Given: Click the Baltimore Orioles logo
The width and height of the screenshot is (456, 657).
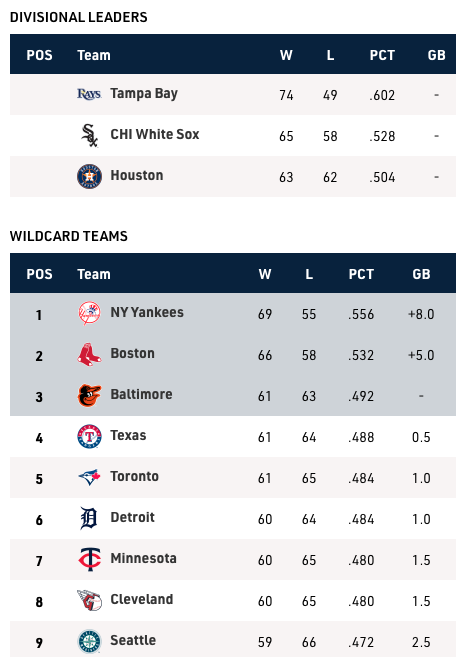Looking at the screenshot, I should [89, 395].
